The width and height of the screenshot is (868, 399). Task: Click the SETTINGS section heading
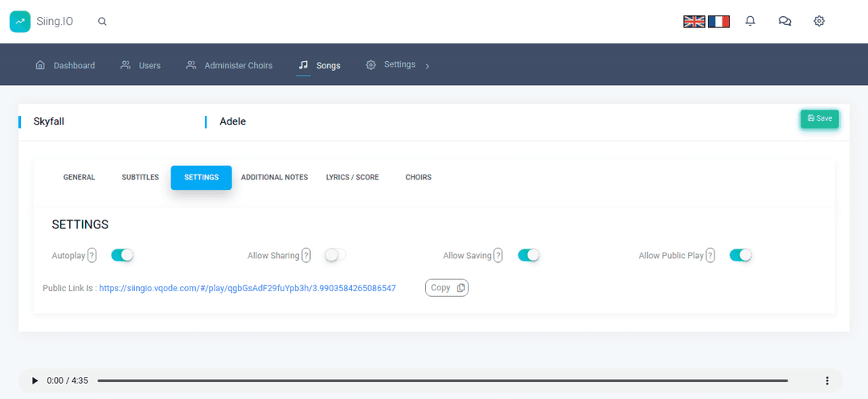point(80,224)
